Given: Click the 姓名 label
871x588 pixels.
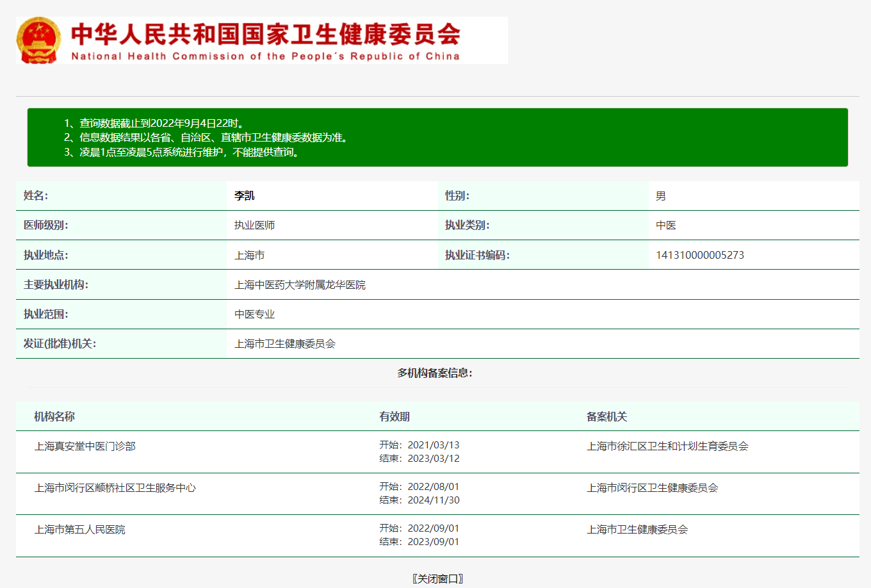Looking at the screenshot, I should point(36,196).
